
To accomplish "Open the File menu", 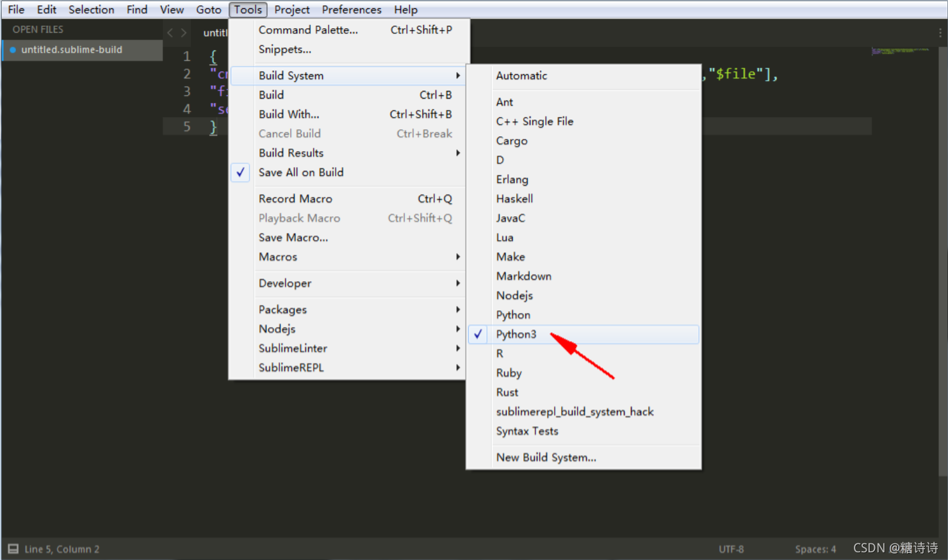I will click(x=16, y=10).
